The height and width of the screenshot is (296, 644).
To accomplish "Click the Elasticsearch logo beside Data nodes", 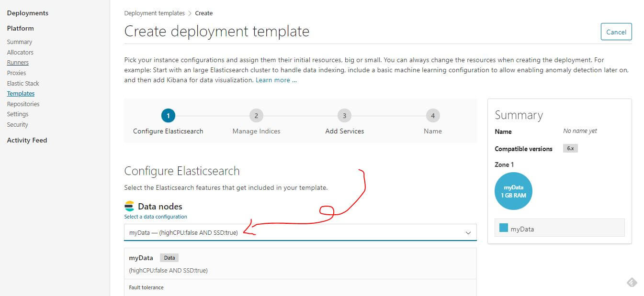I will tap(129, 207).
